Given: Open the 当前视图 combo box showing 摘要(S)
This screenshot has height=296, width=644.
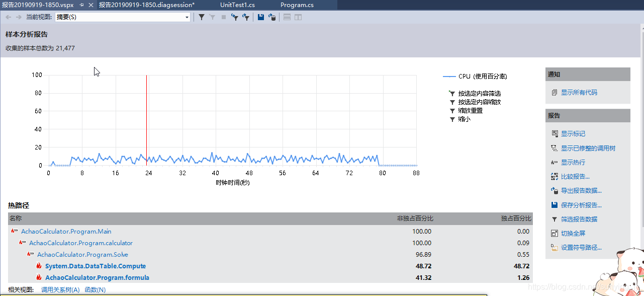Looking at the screenshot, I should pyautogui.click(x=123, y=17).
